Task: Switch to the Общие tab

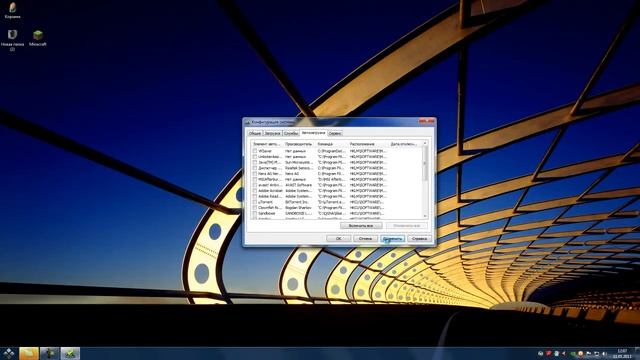Action: [x=255, y=133]
